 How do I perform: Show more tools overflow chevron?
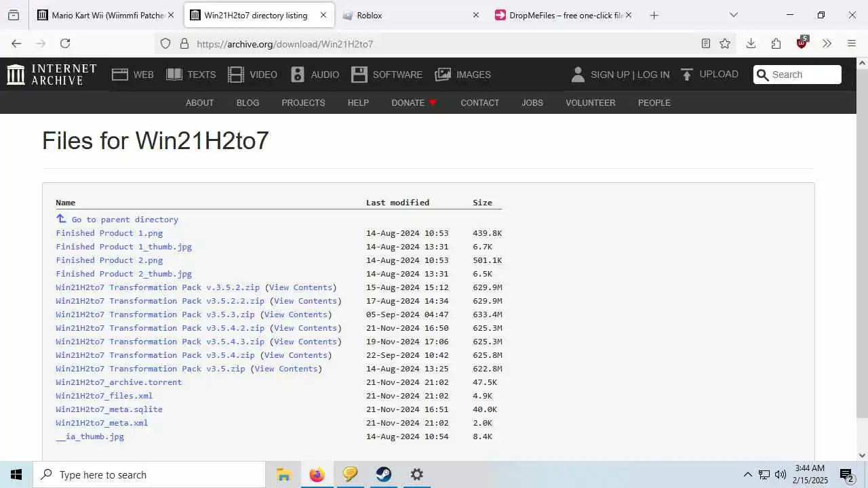[827, 43]
